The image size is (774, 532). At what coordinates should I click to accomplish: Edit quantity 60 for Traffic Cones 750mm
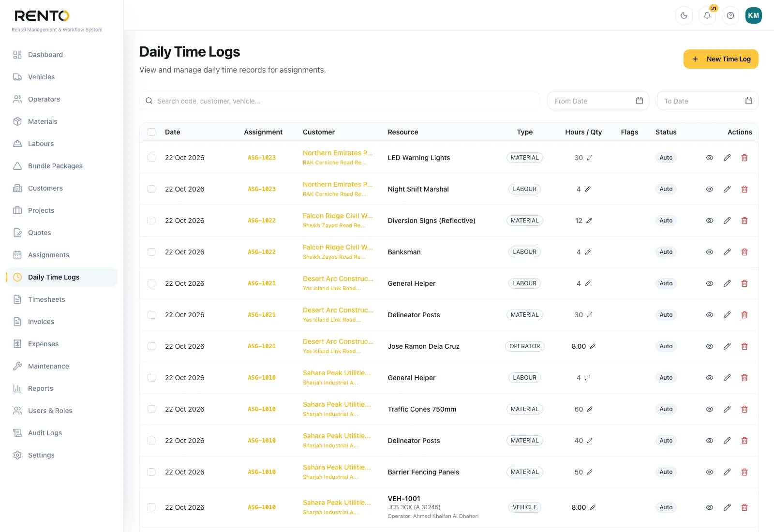coord(590,409)
